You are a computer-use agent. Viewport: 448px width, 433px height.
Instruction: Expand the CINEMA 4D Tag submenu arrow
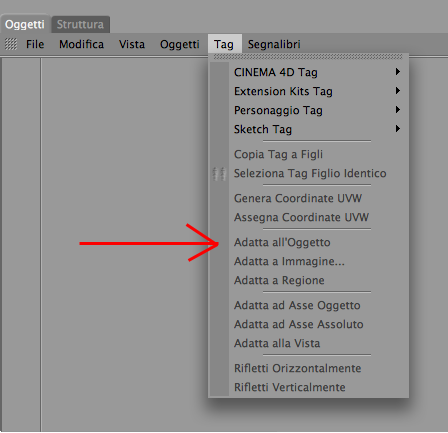397,72
